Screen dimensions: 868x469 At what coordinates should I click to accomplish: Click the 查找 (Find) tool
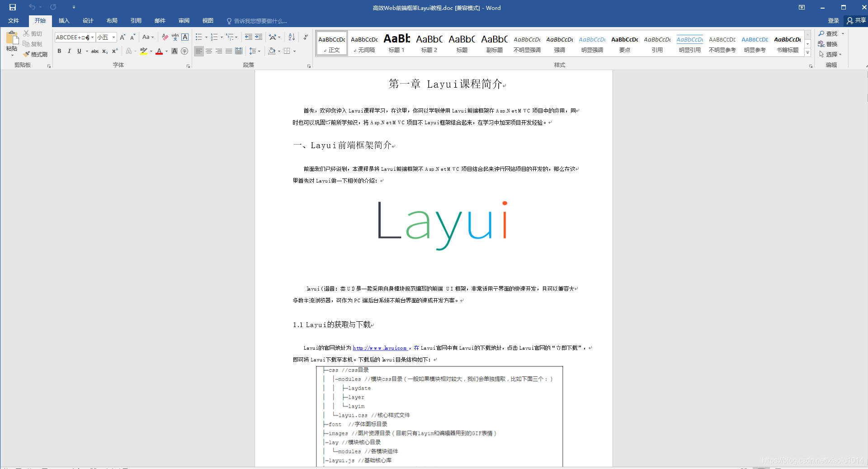(x=828, y=33)
